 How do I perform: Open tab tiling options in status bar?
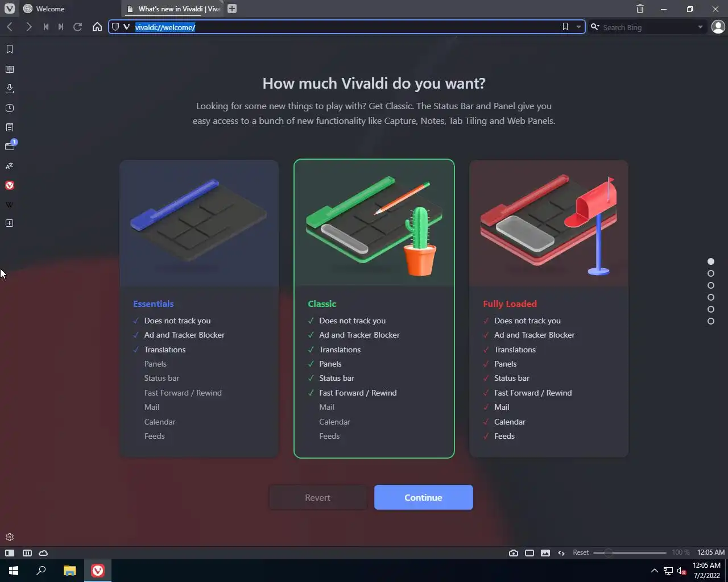coord(27,553)
